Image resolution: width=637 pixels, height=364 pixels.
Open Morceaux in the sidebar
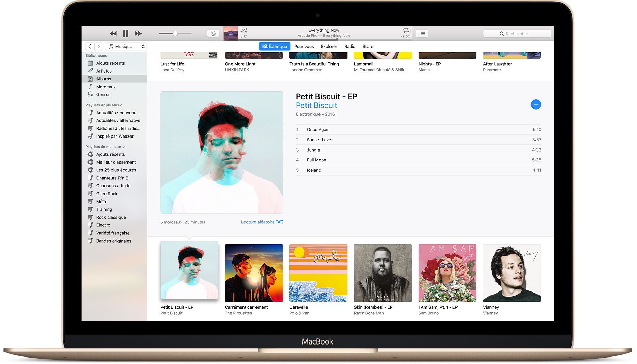114,87
